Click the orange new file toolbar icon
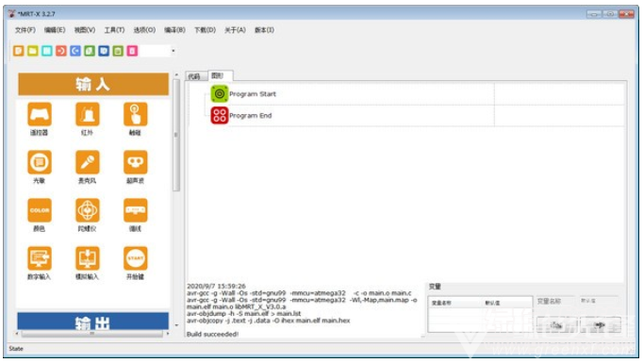 19,51
